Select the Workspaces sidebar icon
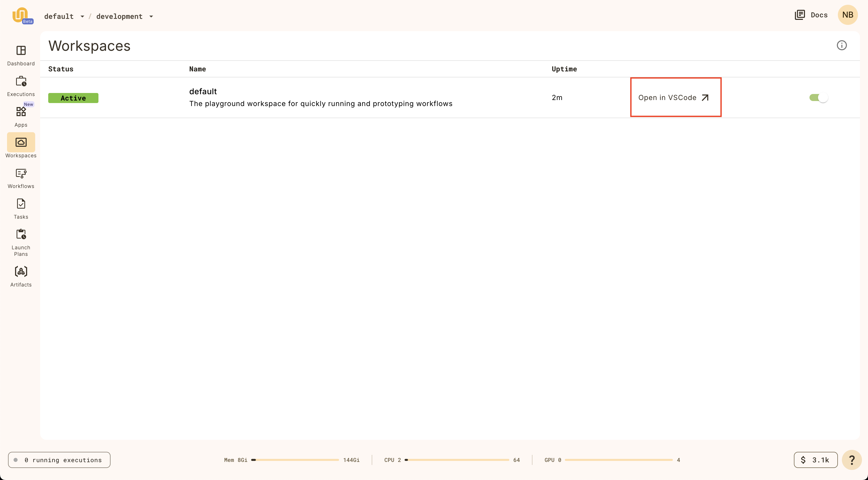Viewport: 868px width, 480px height. click(x=21, y=142)
